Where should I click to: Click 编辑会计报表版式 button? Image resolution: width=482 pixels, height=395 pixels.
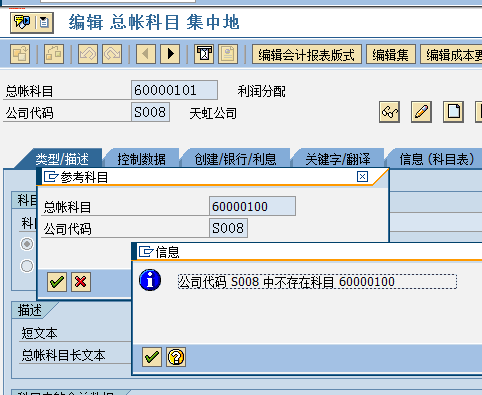pos(307,54)
